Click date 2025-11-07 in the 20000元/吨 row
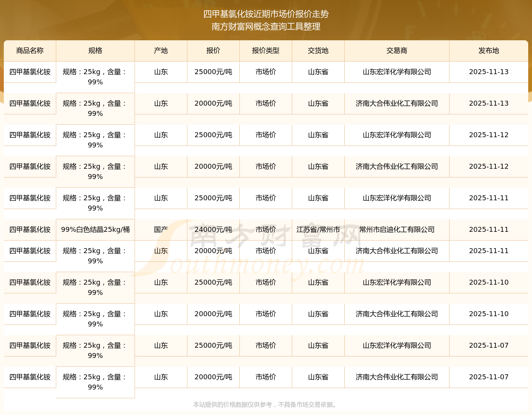The width and height of the screenshot is (532, 415). (x=489, y=377)
